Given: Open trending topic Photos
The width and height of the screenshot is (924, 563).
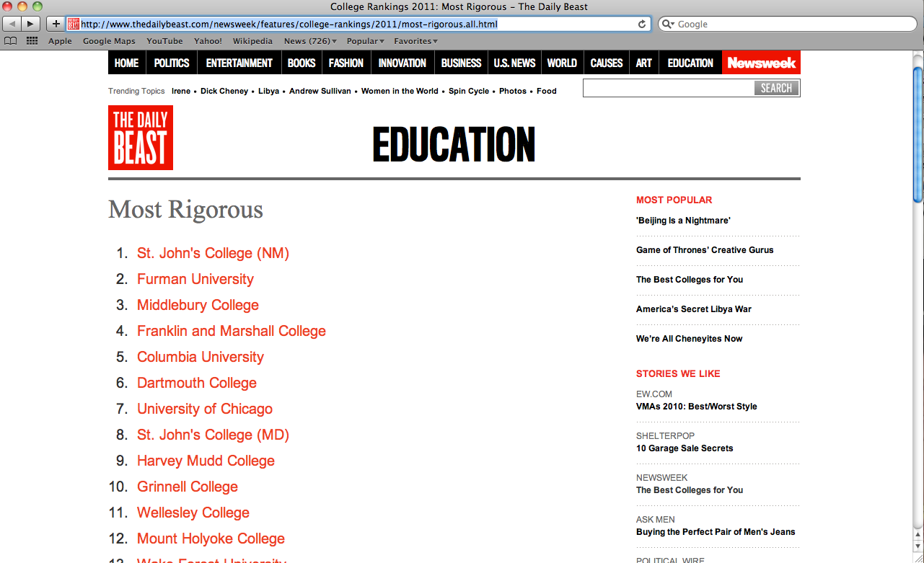Looking at the screenshot, I should 513,91.
